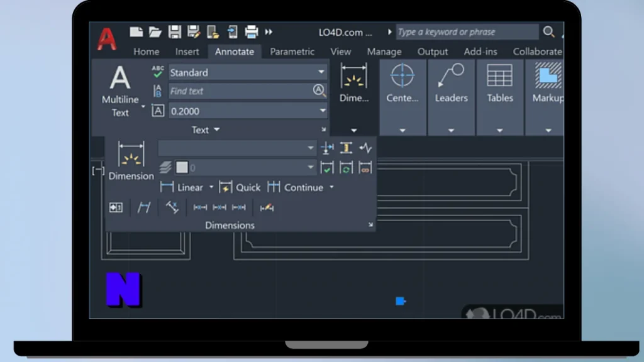Image resolution: width=644 pixels, height=362 pixels.
Task: Click the Center Justify dimension text icon
Action: point(219,207)
